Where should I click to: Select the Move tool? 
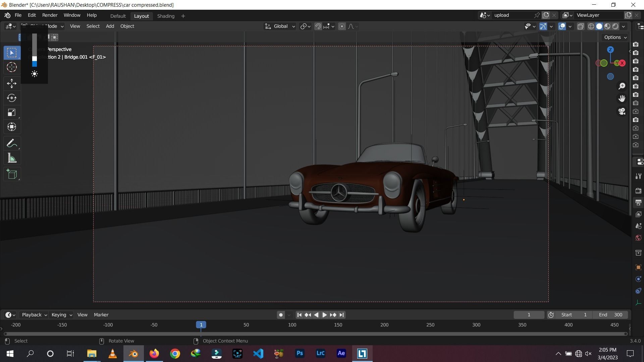12,83
